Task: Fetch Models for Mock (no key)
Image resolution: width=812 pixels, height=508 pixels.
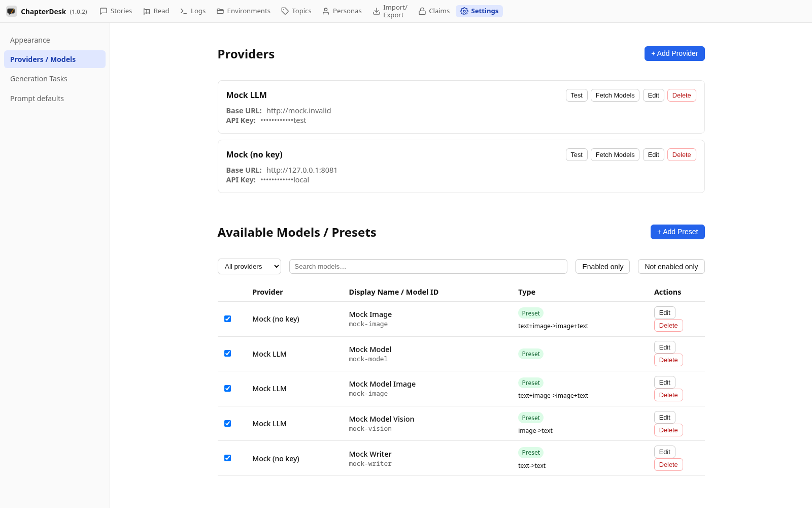Action: [615, 155]
